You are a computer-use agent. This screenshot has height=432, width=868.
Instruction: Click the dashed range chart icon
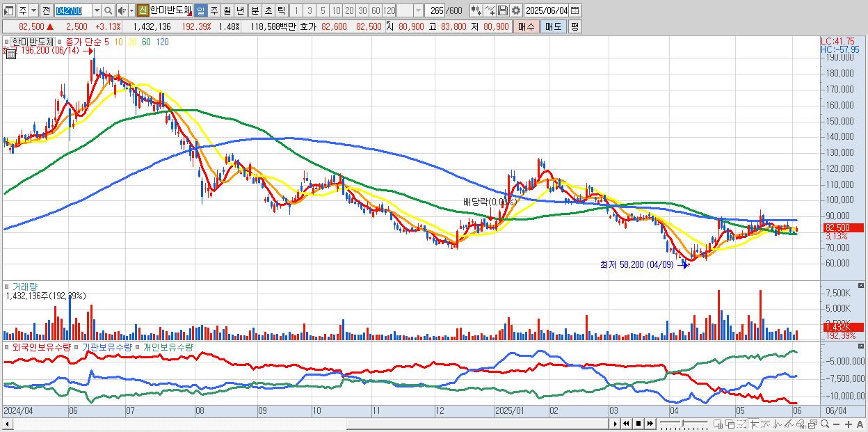coord(741,424)
